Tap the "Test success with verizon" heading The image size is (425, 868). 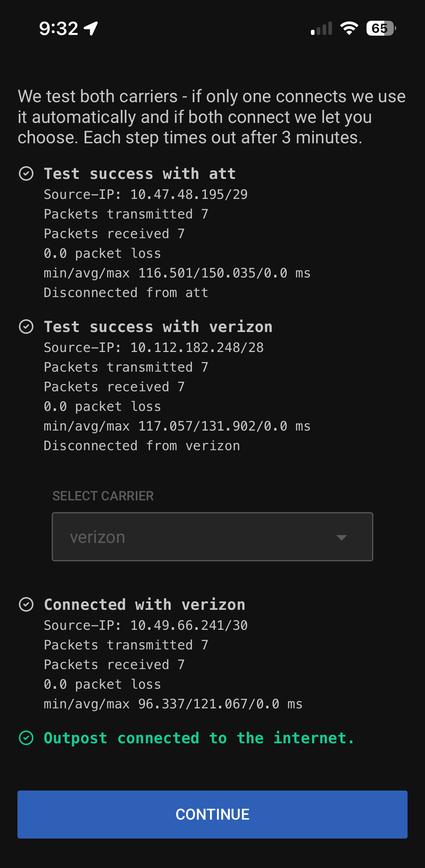point(158,327)
